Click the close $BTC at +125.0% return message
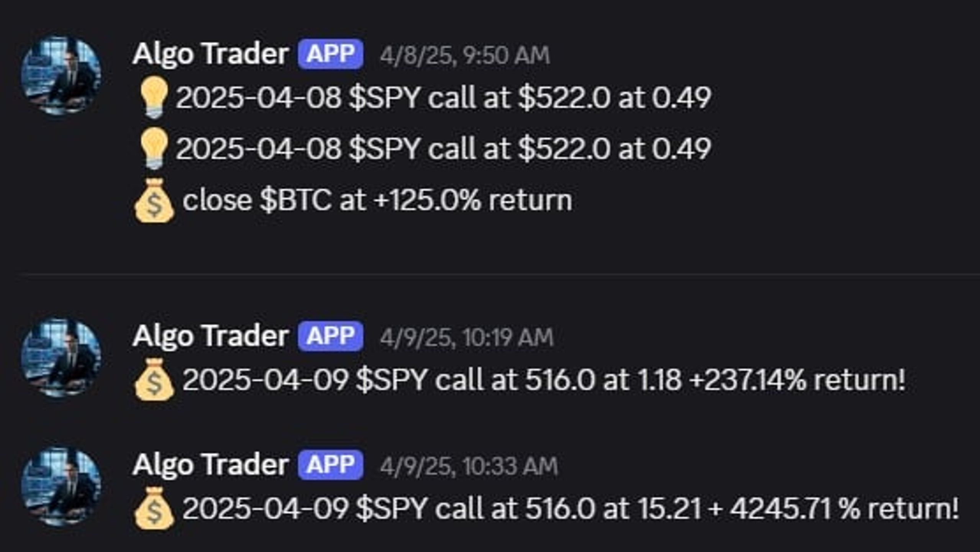Screen dimensions: 980x552 click(377, 200)
